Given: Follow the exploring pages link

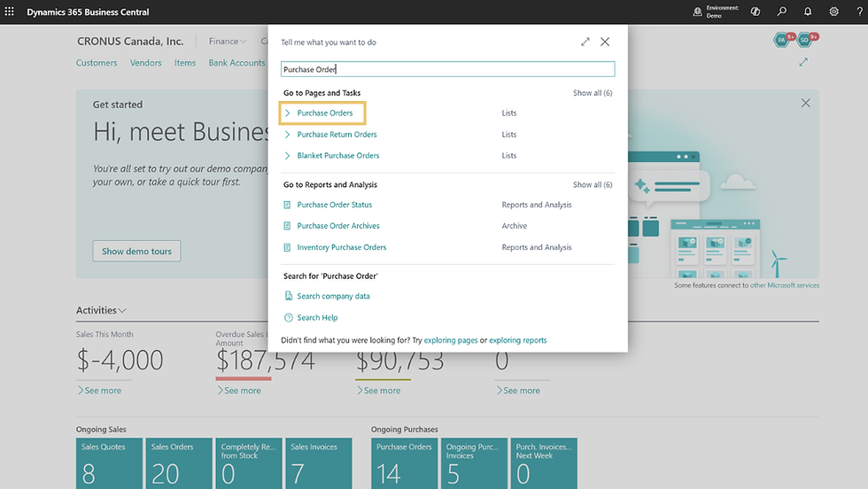Looking at the screenshot, I should coord(451,340).
